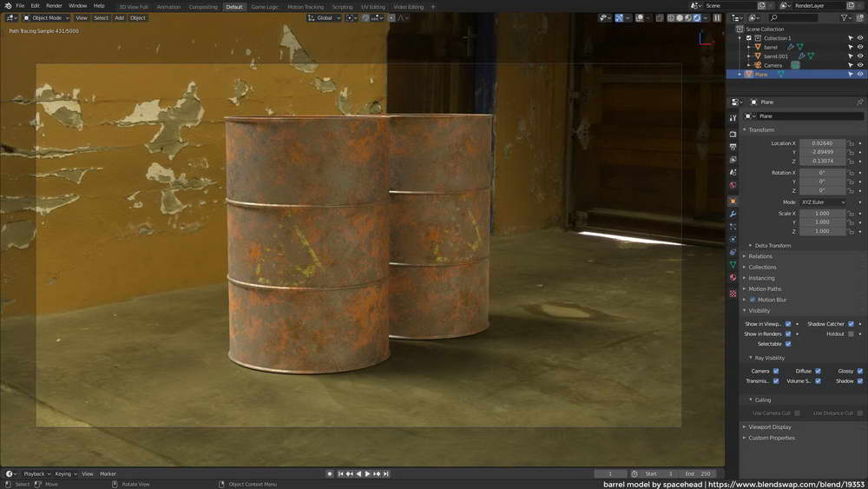Image resolution: width=868 pixels, height=489 pixels.
Task: Switch to the Scripting workspace tab
Action: (342, 7)
